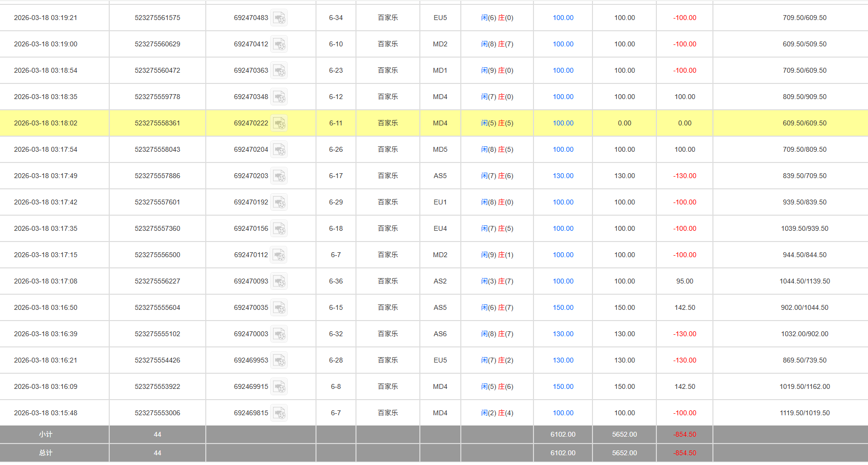
Task: Click replay icon beside 692470093
Action: [x=279, y=282]
